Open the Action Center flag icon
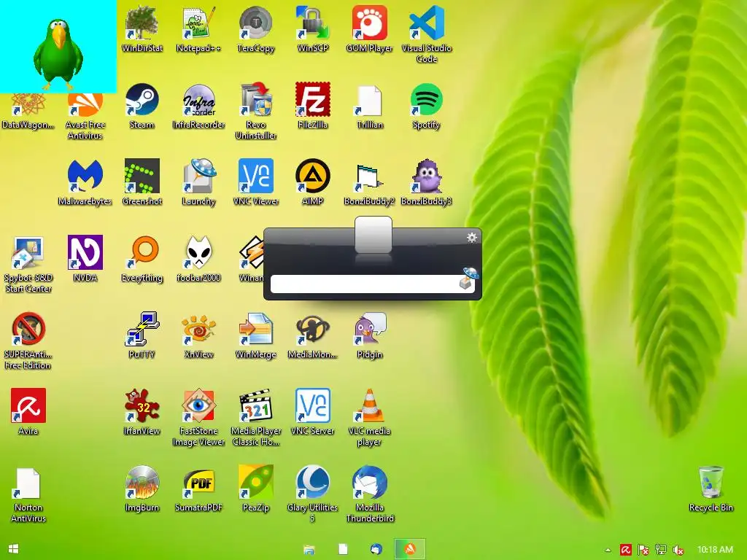 pyautogui.click(x=643, y=550)
